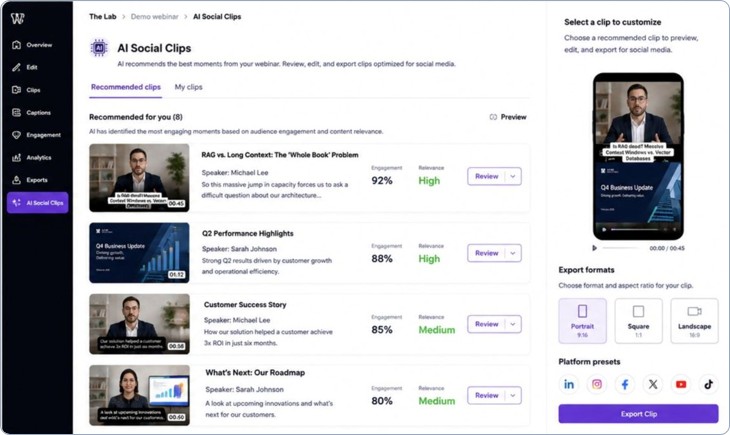This screenshot has width=730, height=435.
Task: Click the title 'What's Next: Our Roadmap'
Action: [x=255, y=373]
